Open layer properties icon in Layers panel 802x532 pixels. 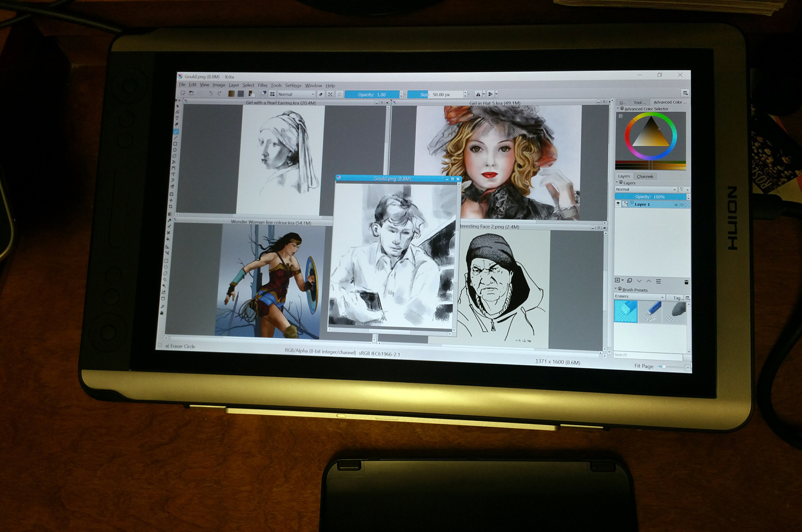pos(659,281)
